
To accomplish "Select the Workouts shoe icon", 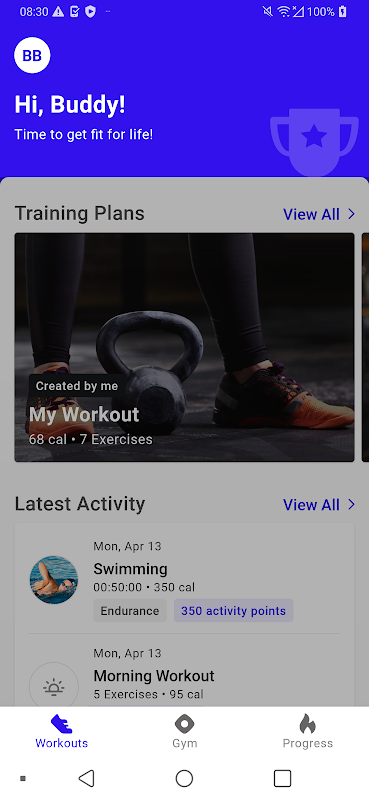I will pos(62,723).
